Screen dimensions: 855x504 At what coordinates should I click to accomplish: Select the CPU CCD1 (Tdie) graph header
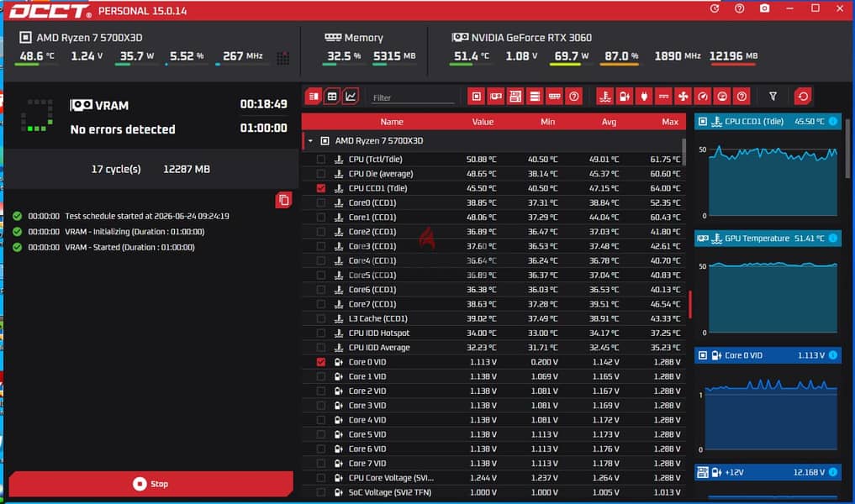[768, 121]
